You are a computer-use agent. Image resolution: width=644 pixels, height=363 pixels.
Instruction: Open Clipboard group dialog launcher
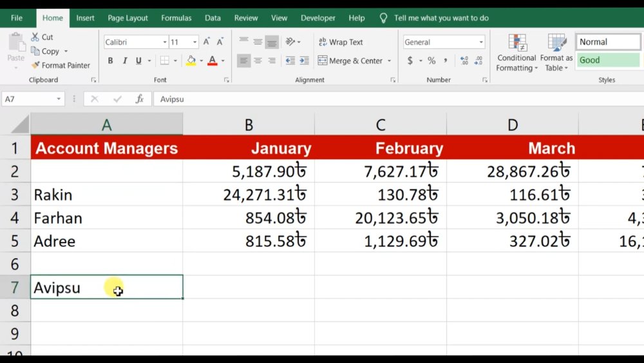point(93,80)
